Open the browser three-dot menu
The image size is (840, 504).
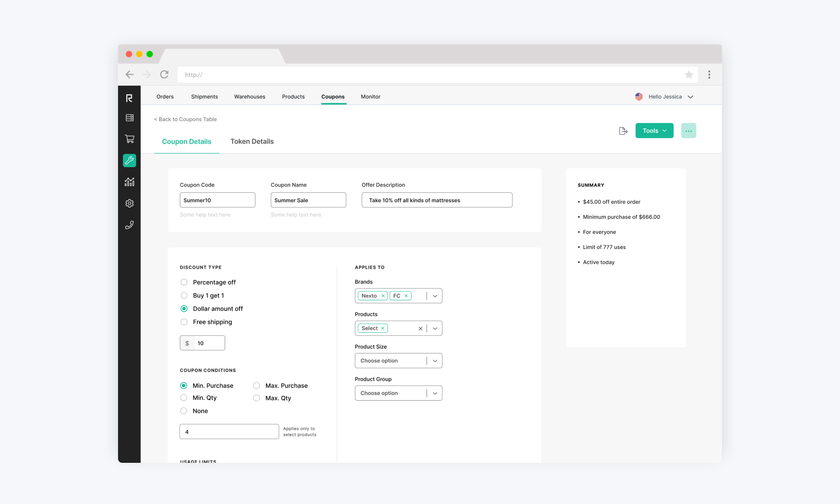709,75
